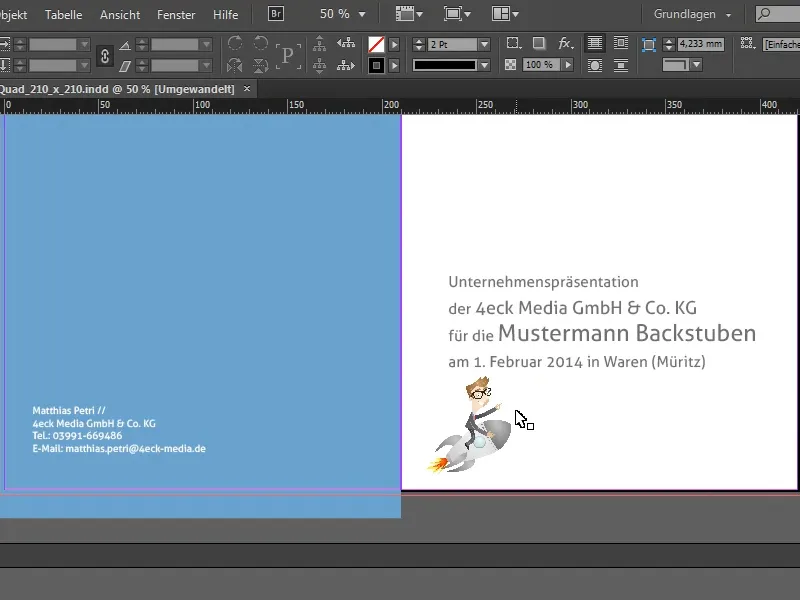Adjust the rotation angle stepper
The height and width of the screenshot is (600, 800).
142,45
